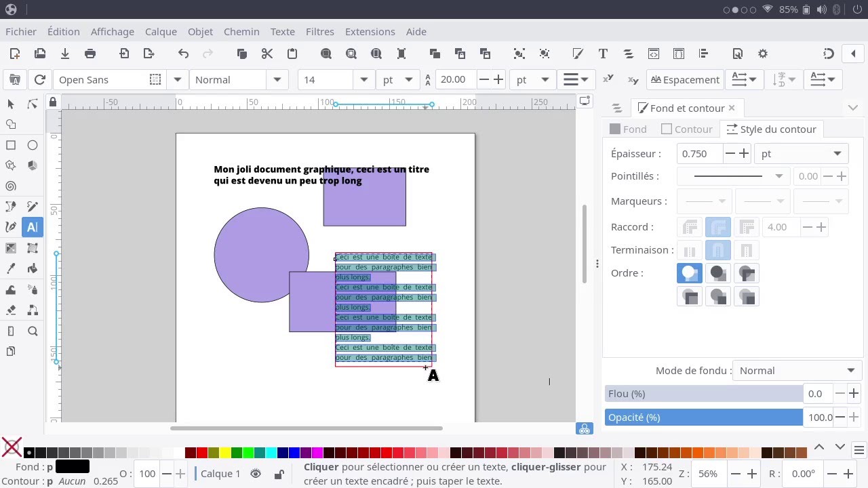Viewport: 868px width, 488px height.
Task: Open the font style Normal dropdown
Action: pos(277,79)
